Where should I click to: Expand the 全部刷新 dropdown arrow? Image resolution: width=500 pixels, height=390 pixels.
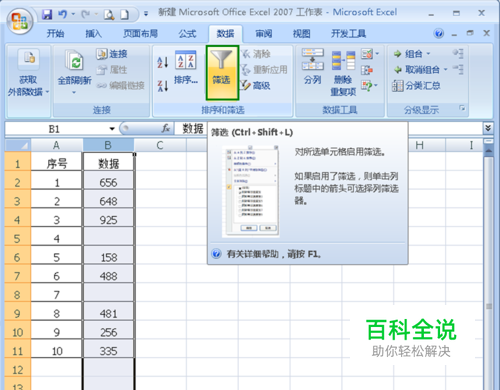click(74, 92)
